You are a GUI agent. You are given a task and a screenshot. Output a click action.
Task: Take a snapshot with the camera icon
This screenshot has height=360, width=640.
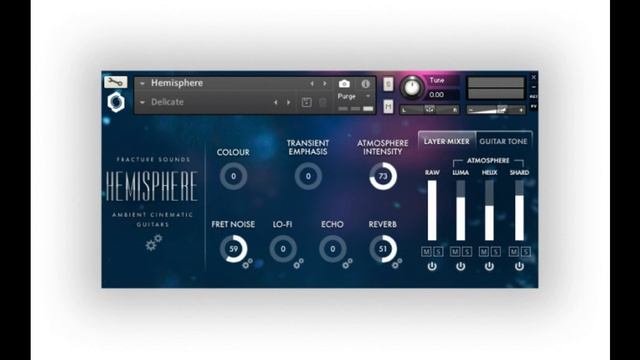click(x=344, y=84)
